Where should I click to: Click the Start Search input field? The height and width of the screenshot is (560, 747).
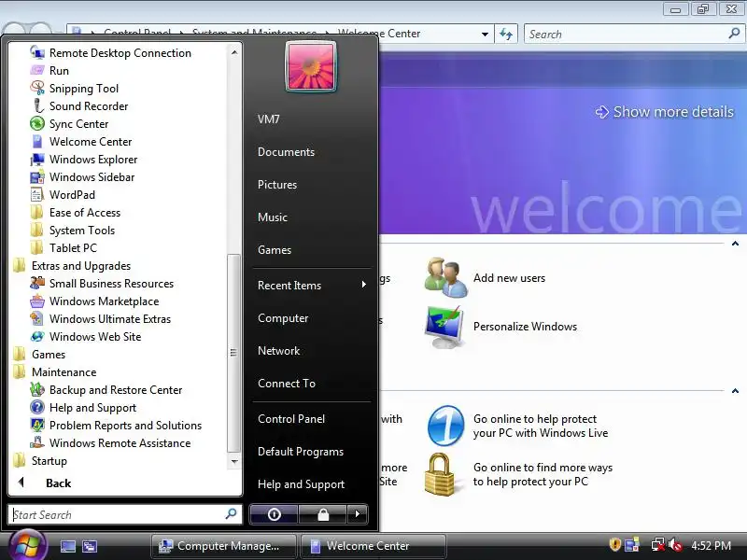click(x=125, y=514)
